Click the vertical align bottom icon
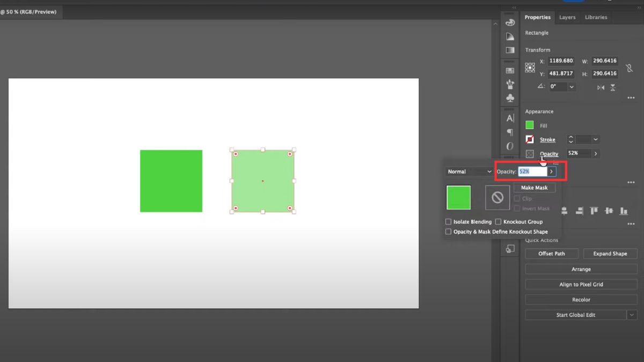Screen dimensions: 644x362 pyautogui.click(x=624, y=211)
